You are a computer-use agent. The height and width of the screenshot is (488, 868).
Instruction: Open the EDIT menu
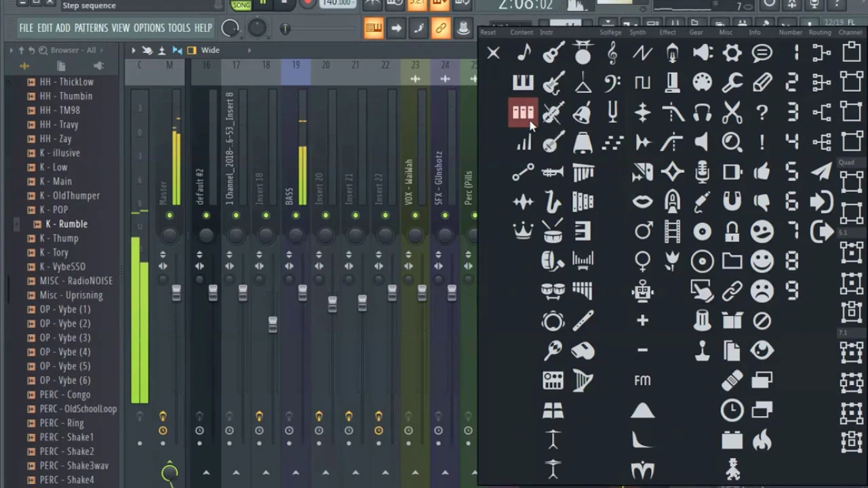45,28
